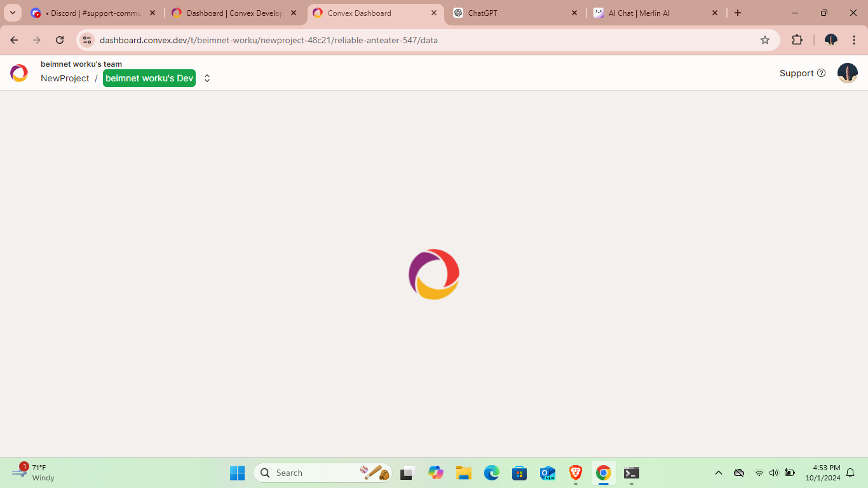Expand the project and deployment selector chevrons
This screenshot has height=488, width=868.
(x=207, y=78)
